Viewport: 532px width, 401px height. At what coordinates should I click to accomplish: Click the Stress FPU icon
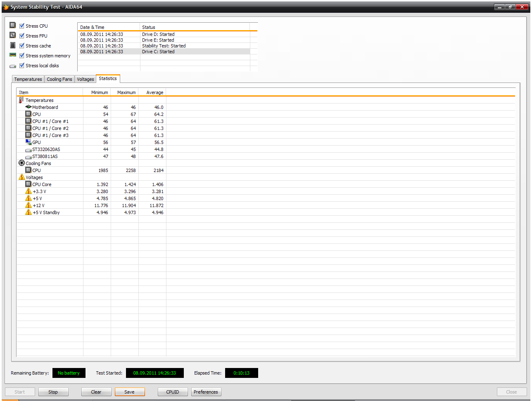click(13, 35)
